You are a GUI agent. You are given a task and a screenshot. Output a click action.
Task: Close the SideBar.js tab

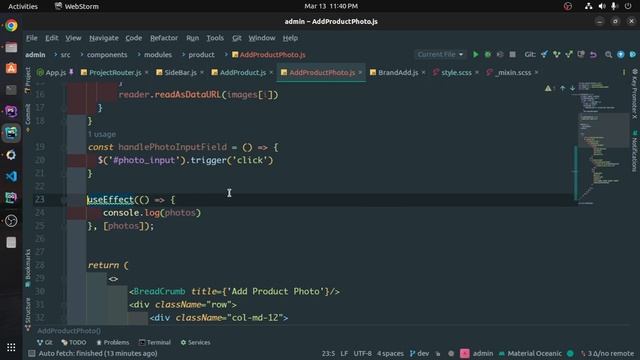click(202, 73)
